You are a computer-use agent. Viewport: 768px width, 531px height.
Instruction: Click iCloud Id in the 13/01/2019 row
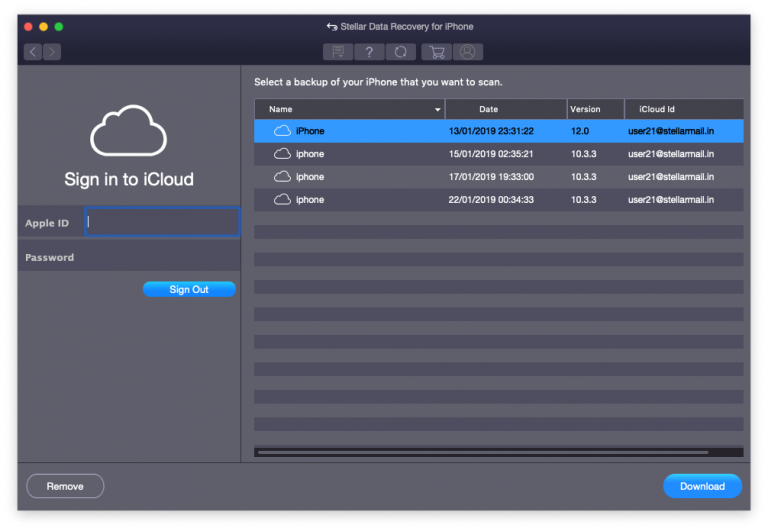671,131
